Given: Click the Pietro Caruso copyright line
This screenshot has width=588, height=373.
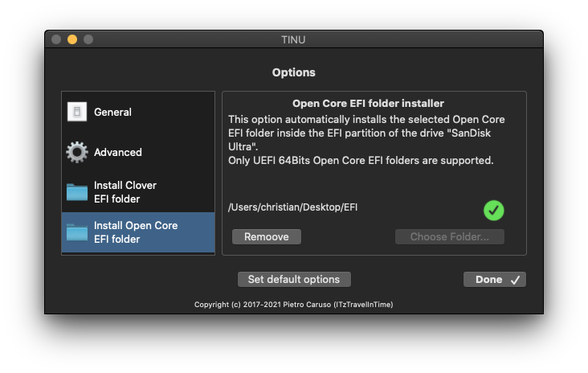Looking at the screenshot, I should [294, 305].
